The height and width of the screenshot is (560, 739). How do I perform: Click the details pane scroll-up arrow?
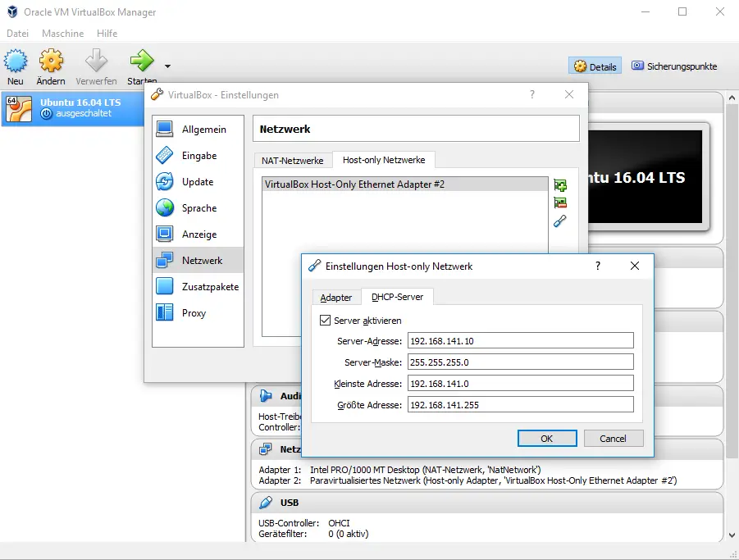(x=732, y=98)
